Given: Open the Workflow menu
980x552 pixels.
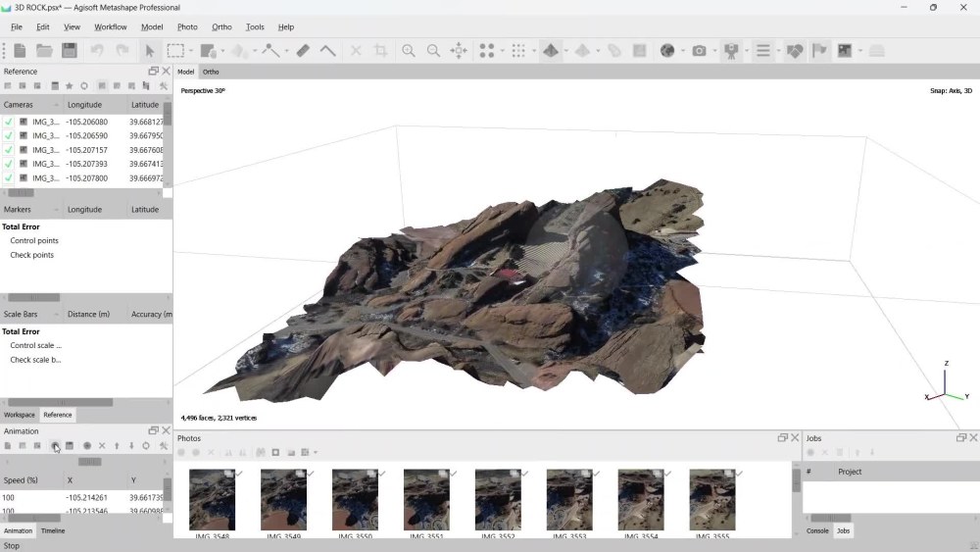Looking at the screenshot, I should (110, 26).
